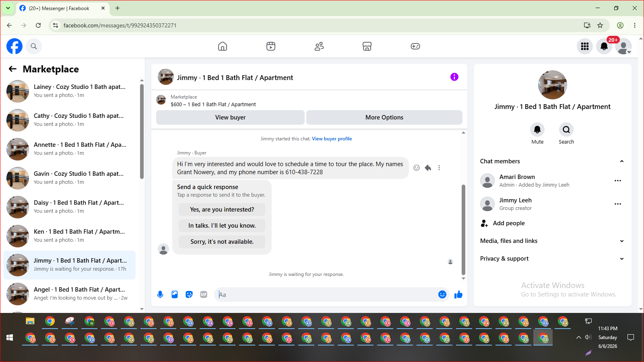Choose a GIF in composer
Viewport: 644px width, 362px height.
click(204, 294)
